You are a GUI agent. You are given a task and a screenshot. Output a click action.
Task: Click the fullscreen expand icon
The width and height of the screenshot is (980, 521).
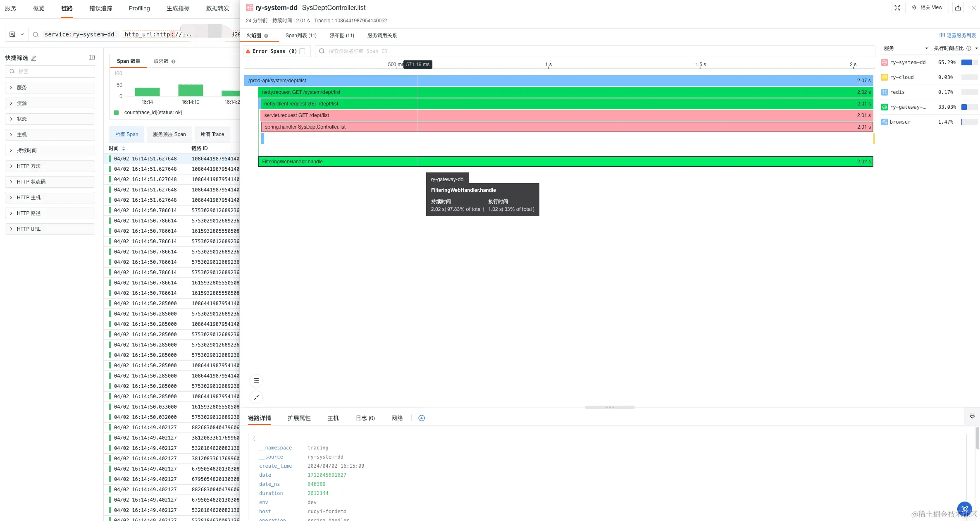point(897,8)
